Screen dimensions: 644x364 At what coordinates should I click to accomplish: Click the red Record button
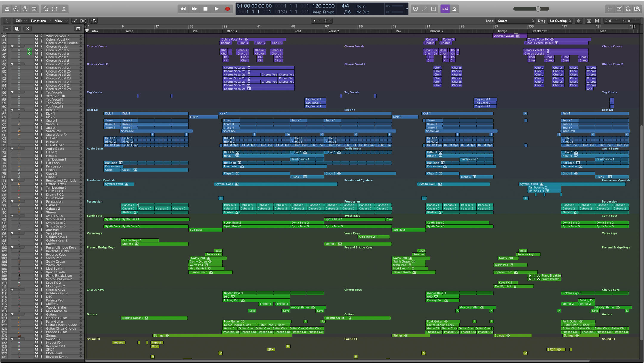point(227,9)
